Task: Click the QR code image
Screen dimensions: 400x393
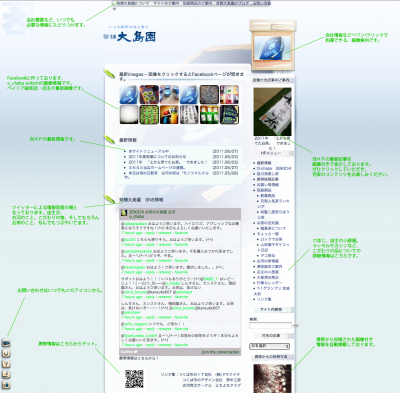Action: click(x=134, y=379)
